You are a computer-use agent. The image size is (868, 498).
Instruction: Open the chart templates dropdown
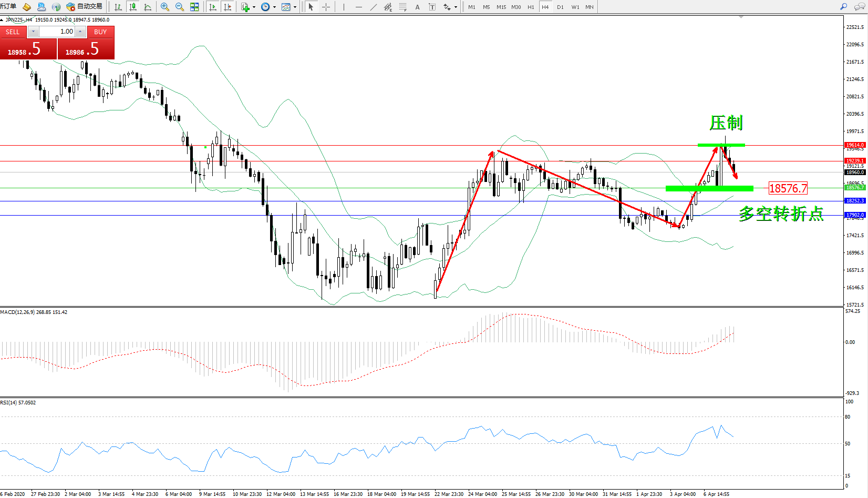[x=295, y=7]
